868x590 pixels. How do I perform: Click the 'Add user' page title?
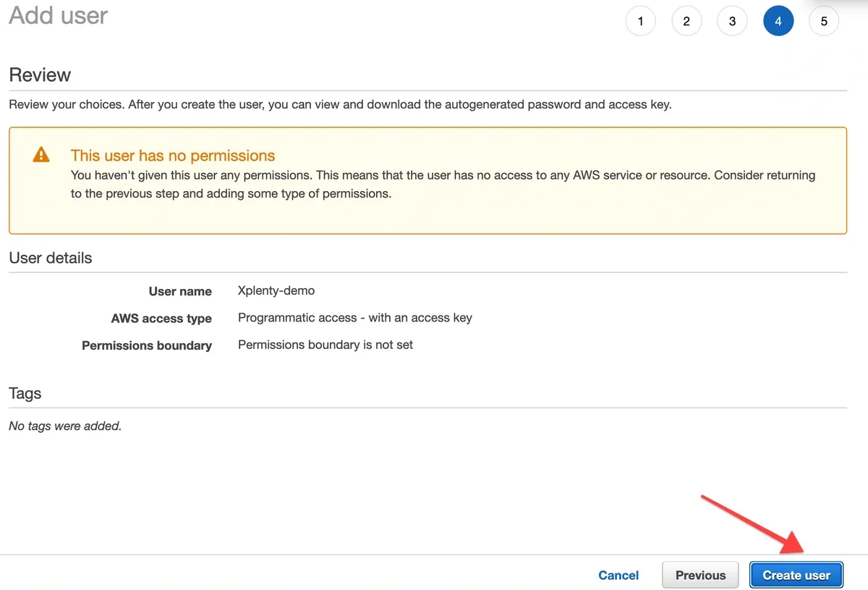(57, 15)
